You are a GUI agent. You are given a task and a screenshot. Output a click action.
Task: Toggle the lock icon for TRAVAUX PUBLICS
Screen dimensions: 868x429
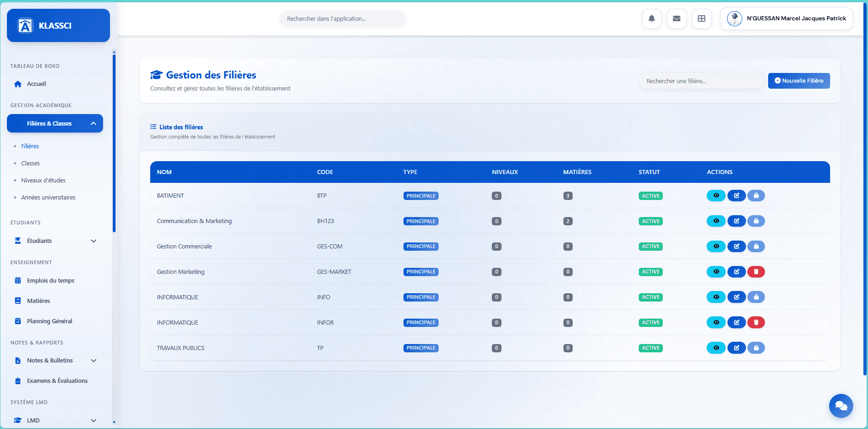click(x=756, y=348)
